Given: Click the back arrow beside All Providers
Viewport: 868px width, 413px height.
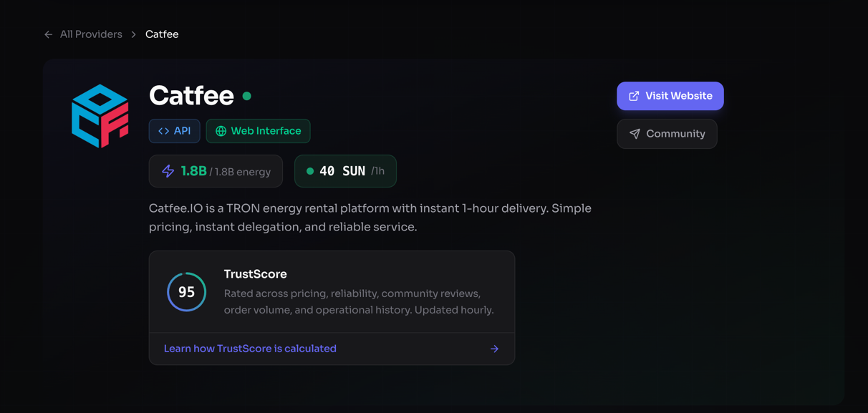Looking at the screenshot, I should (x=48, y=34).
